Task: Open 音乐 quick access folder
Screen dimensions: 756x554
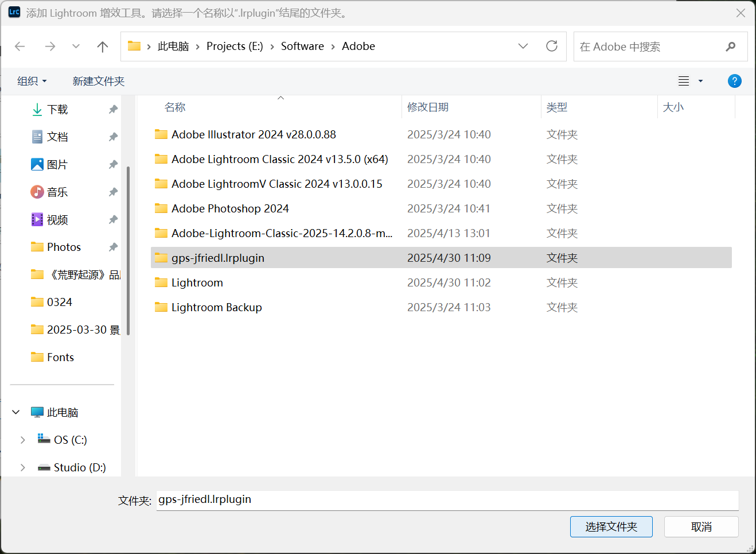Action: 57,192
